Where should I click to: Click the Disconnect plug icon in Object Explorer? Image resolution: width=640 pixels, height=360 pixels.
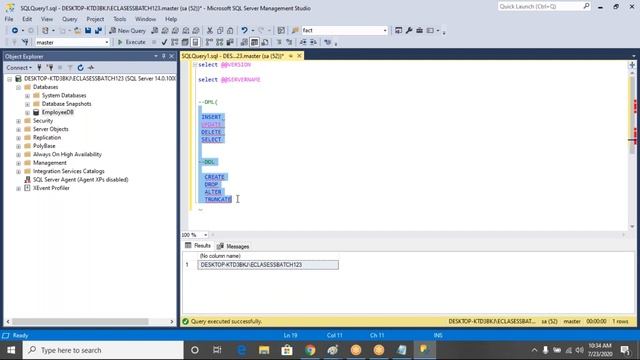(50, 68)
